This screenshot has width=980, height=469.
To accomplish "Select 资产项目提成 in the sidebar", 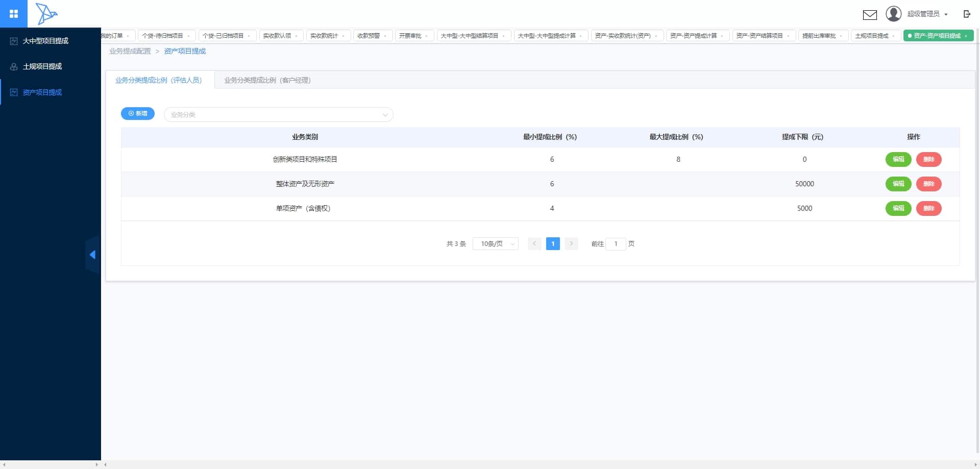I will tap(51, 92).
